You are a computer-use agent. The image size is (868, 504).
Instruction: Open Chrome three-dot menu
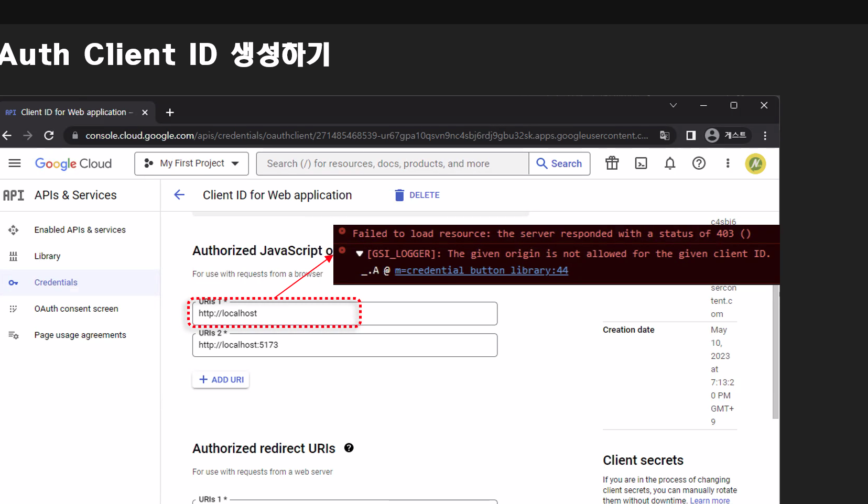pos(765,136)
